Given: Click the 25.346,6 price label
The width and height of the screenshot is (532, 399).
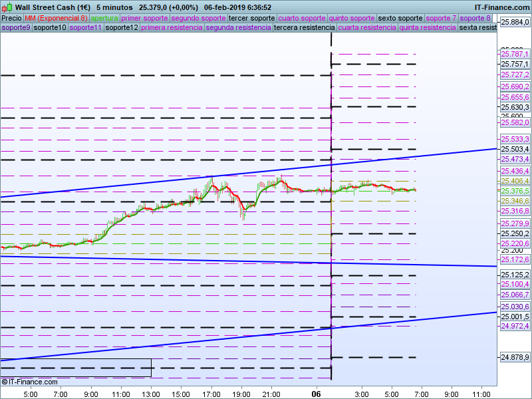Looking at the screenshot, I should click(515, 201).
